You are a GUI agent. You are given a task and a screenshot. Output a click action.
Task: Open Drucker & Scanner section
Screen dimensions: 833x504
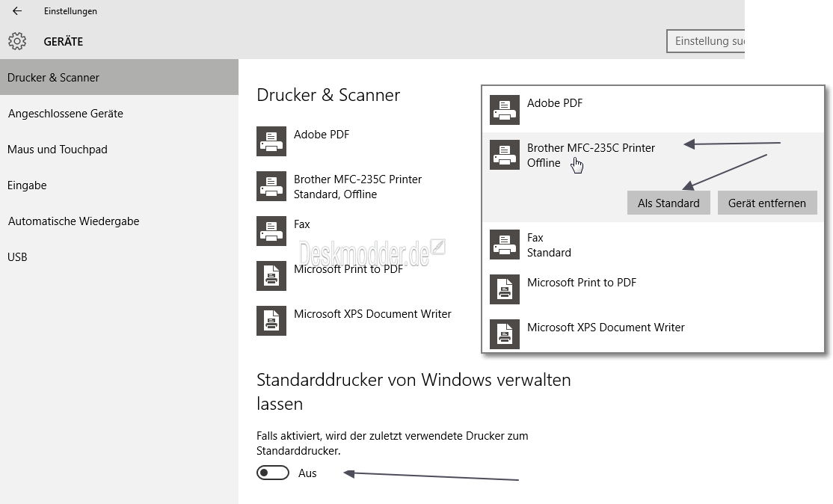click(x=119, y=78)
